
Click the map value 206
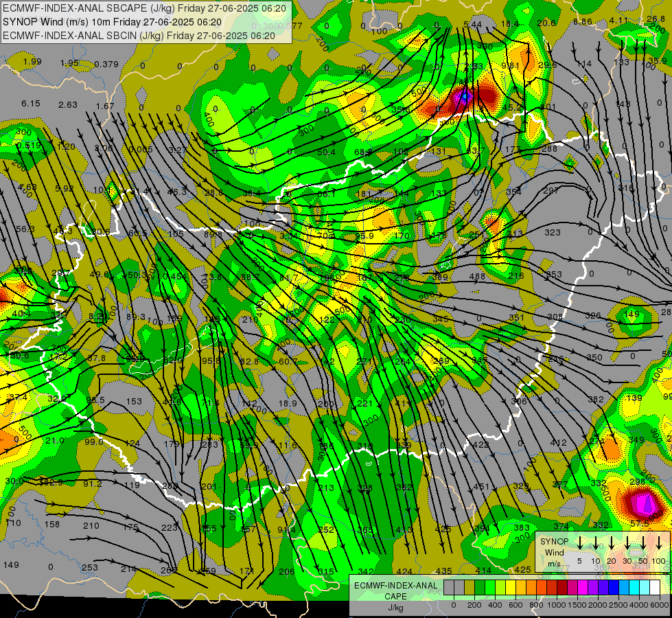pyautogui.click(x=287, y=572)
